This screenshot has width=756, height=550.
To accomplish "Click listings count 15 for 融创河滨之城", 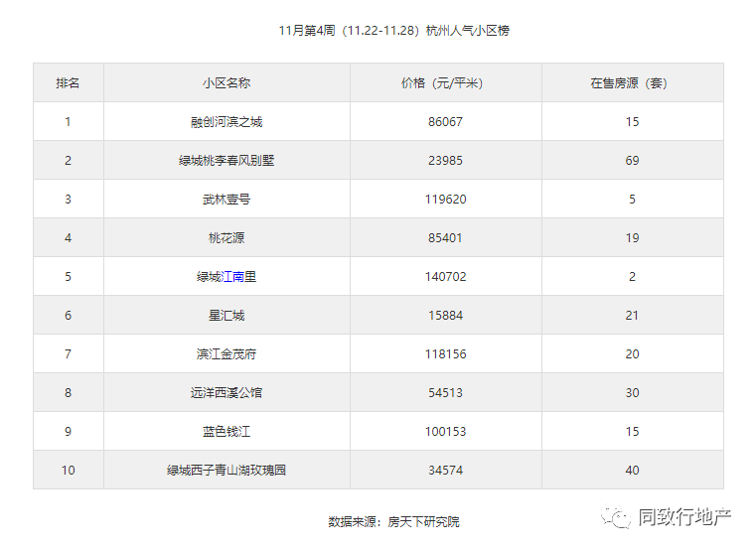I will (632, 122).
